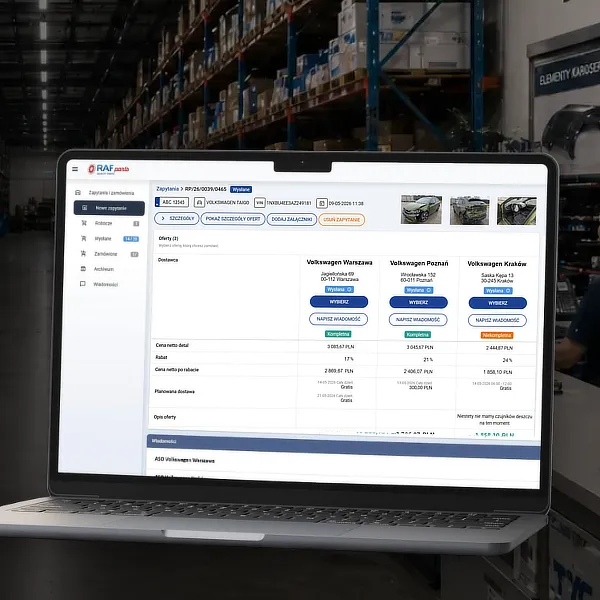
Task: Click the Robocze cart icon
Action: click(x=84, y=223)
